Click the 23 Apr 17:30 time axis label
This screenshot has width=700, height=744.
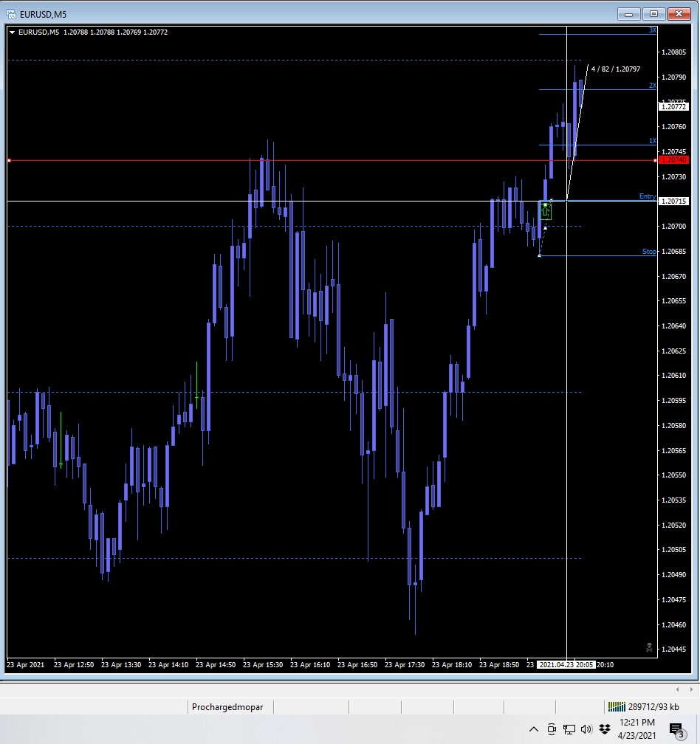pos(405,665)
